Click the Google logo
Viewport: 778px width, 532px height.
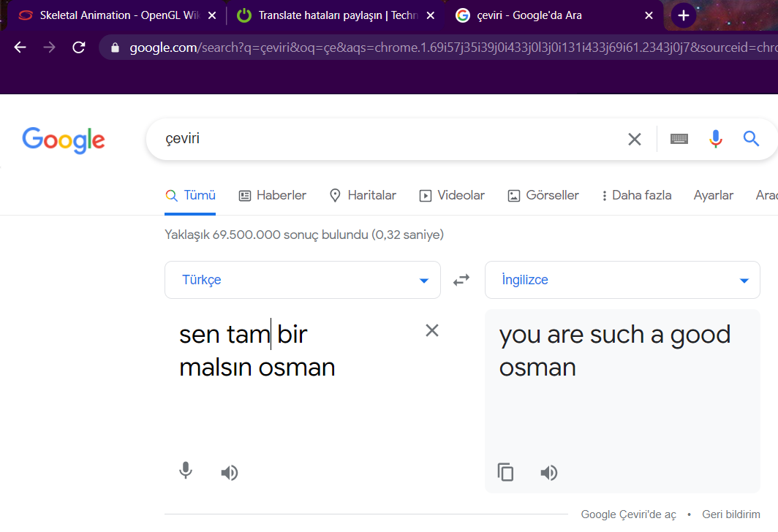click(x=64, y=140)
